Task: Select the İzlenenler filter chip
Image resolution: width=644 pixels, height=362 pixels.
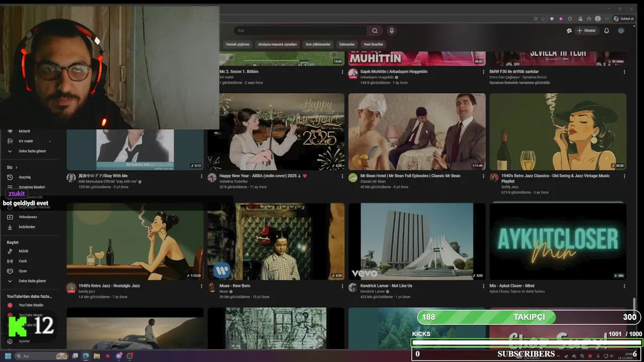Action: tap(347, 44)
